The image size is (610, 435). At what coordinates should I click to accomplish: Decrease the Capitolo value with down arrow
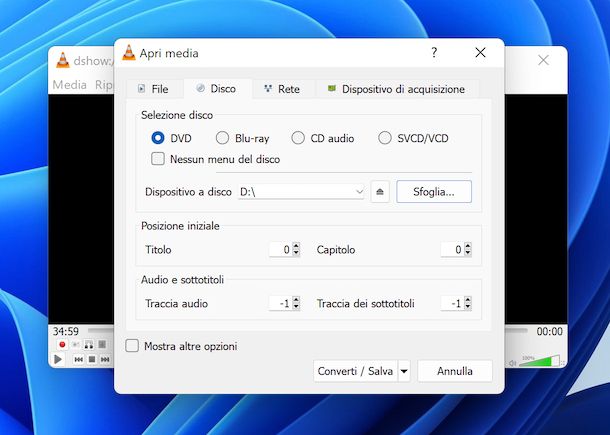[x=468, y=253]
